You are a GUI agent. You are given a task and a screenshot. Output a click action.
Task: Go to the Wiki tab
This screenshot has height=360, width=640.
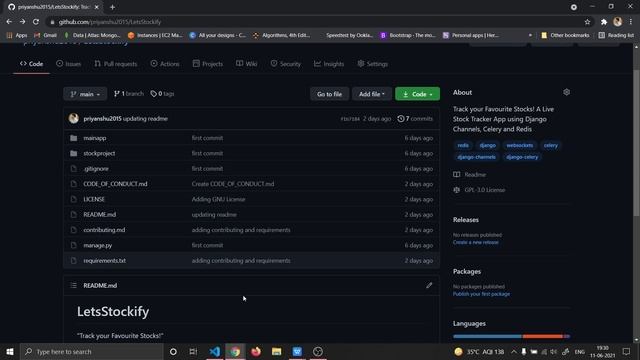click(247, 64)
